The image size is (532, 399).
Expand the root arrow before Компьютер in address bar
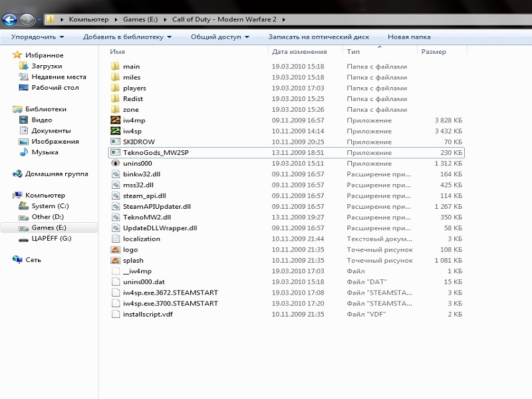62,19
